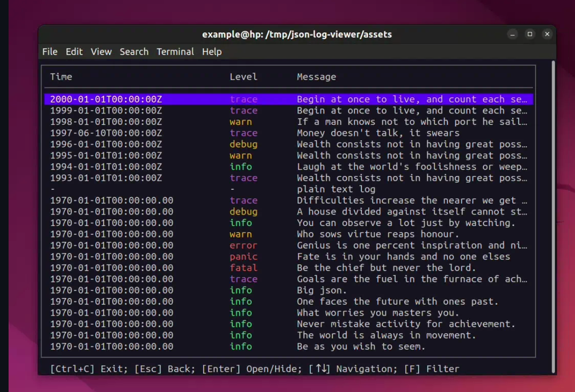Open the Help menu
The height and width of the screenshot is (392, 575).
coord(212,52)
